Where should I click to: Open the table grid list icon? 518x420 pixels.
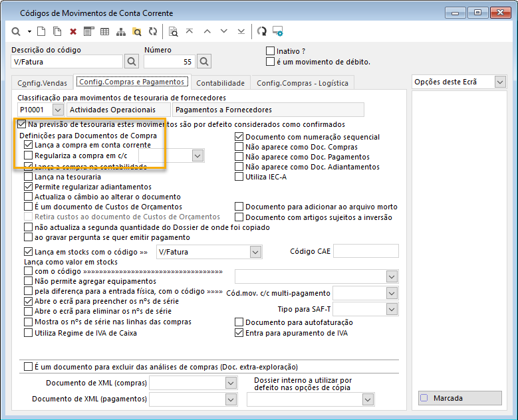tap(104, 32)
